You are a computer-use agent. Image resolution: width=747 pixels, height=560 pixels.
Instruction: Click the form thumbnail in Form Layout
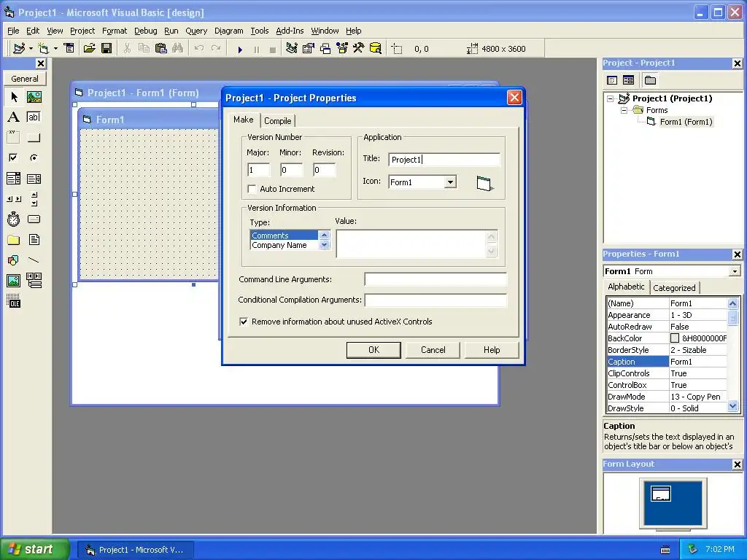[x=661, y=494]
